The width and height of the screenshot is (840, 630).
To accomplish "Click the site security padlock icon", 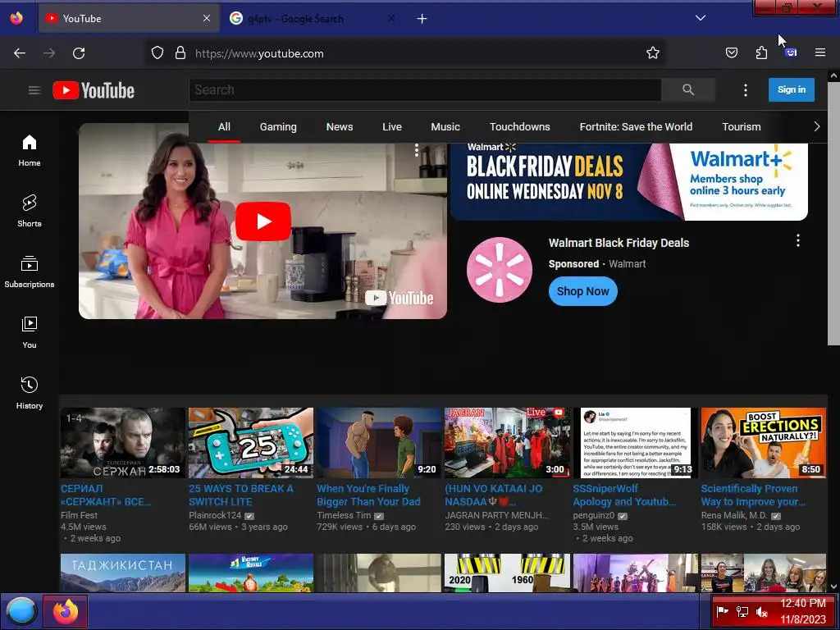I will 180,53.
